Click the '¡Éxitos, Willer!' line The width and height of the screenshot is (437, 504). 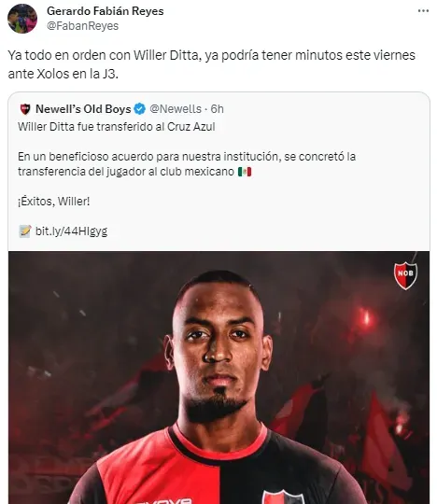pyautogui.click(x=54, y=202)
